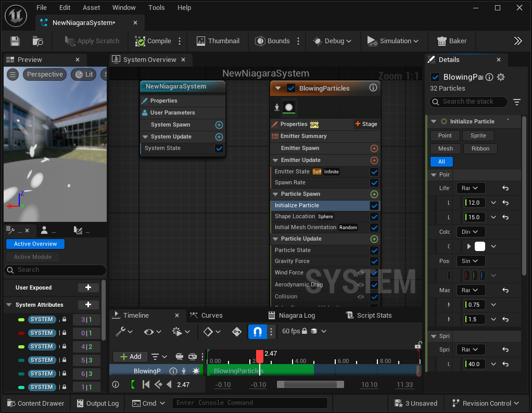Click the Browse to asset icon
The height and width of the screenshot is (413, 532).
click(x=37, y=41)
